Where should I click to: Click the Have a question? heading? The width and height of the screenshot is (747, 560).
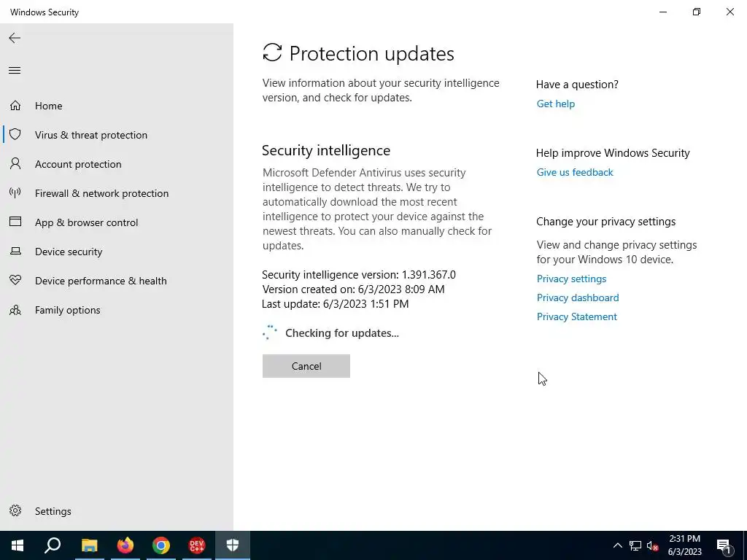click(x=577, y=85)
